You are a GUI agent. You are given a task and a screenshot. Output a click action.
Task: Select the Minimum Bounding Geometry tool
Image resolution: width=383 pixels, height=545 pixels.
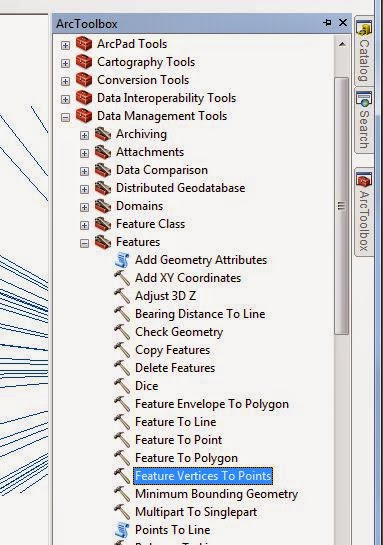coord(217,494)
